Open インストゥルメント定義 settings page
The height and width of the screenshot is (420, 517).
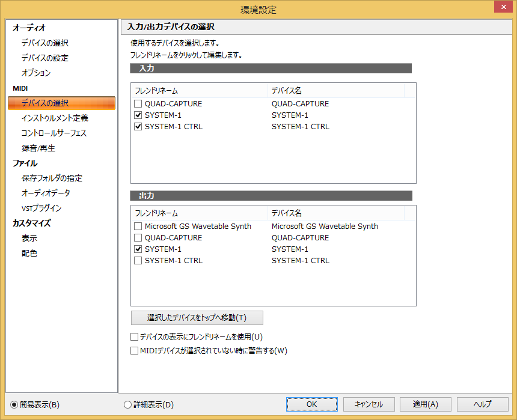point(55,118)
